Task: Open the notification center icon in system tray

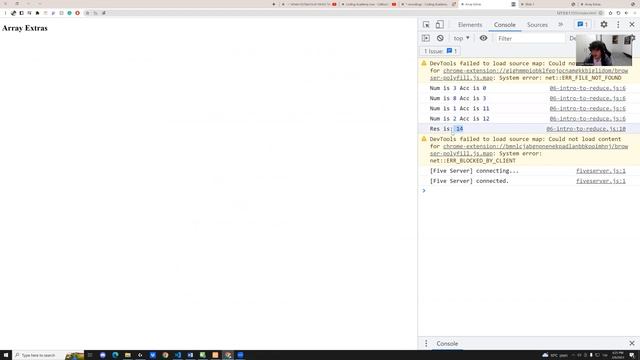Action: (x=632, y=355)
